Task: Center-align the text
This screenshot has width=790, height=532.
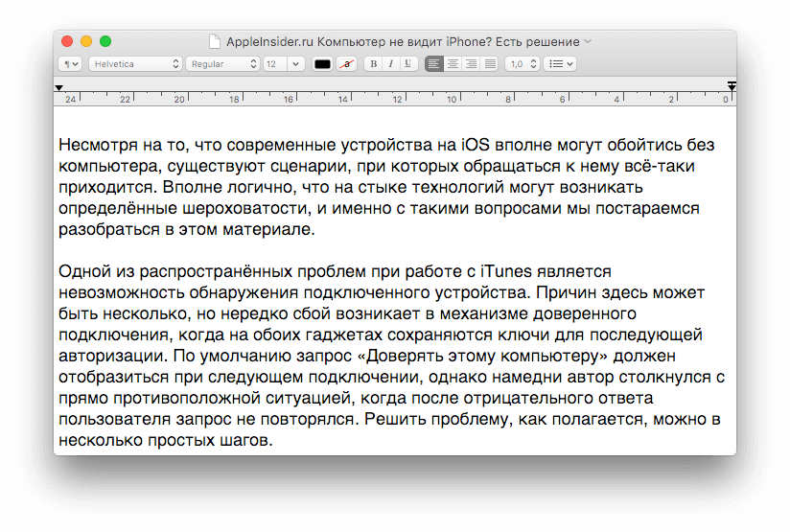Action: (453, 64)
